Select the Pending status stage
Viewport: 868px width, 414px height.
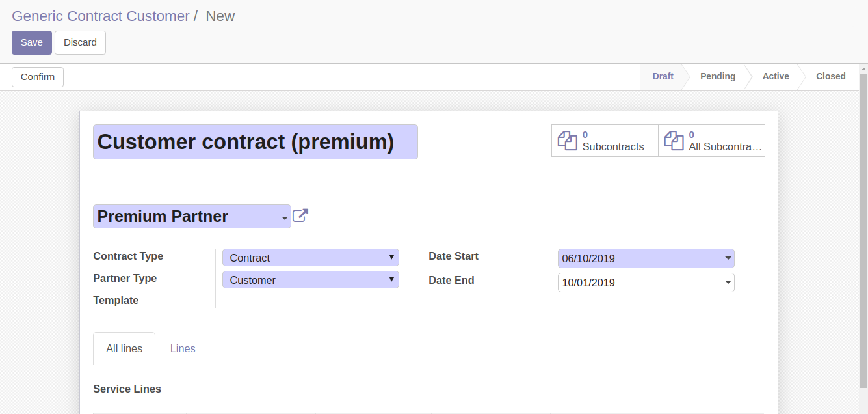point(718,76)
